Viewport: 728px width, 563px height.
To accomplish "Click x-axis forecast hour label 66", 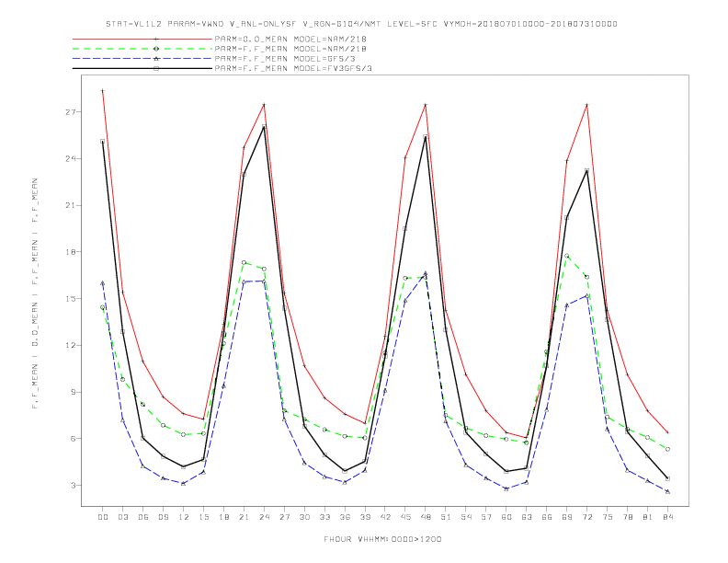I will point(547,517).
